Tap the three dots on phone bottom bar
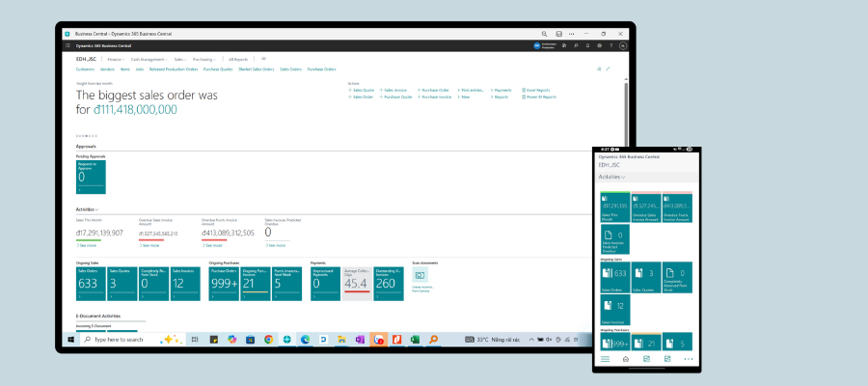The width and height of the screenshot is (868, 386). tap(688, 359)
